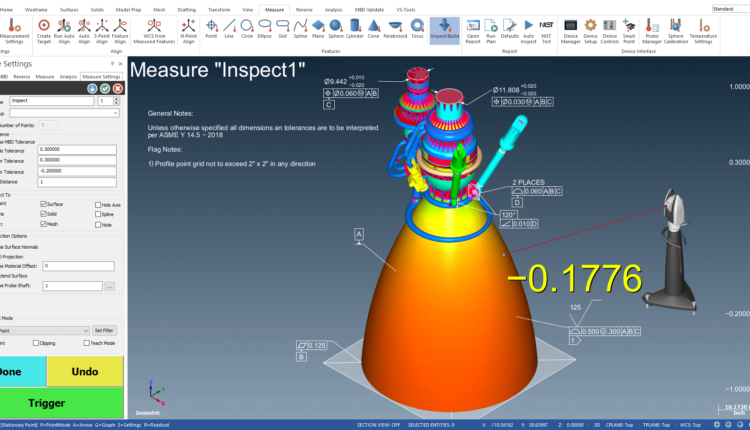Screen dimensions: 750x430
Task: Uncheck the Surface checkbox
Action: coord(43,204)
